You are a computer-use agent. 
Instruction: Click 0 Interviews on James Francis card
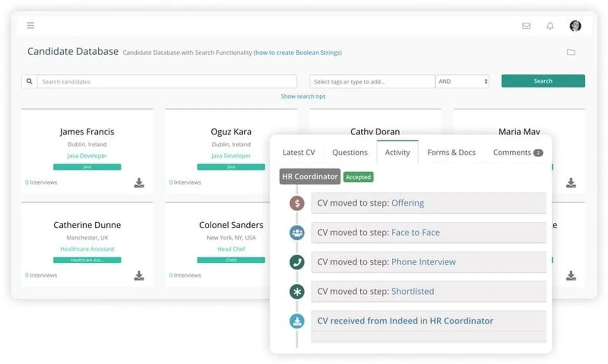[41, 182]
